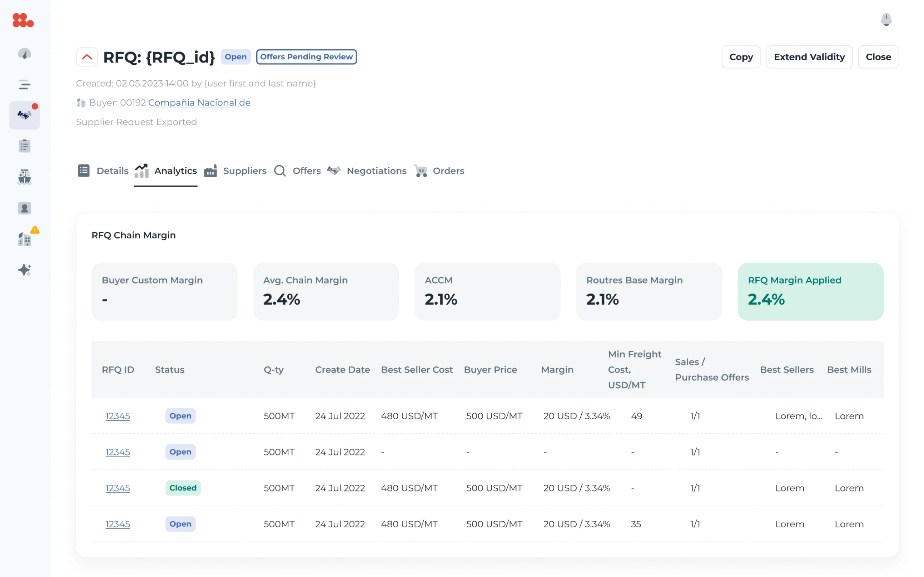Click the Negotiations handshake icon
This screenshot has width=924, height=577.
click(x=334, y=171)
